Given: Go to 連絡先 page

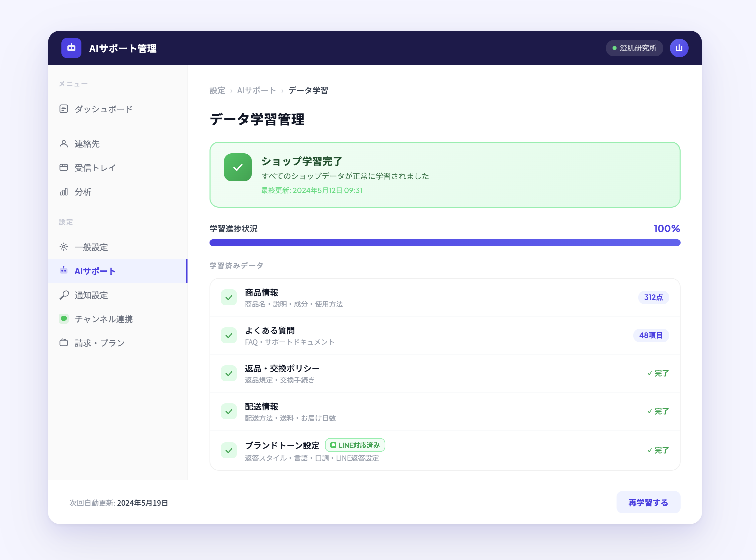Looking at the screenshot, I should tap(118, 144).
